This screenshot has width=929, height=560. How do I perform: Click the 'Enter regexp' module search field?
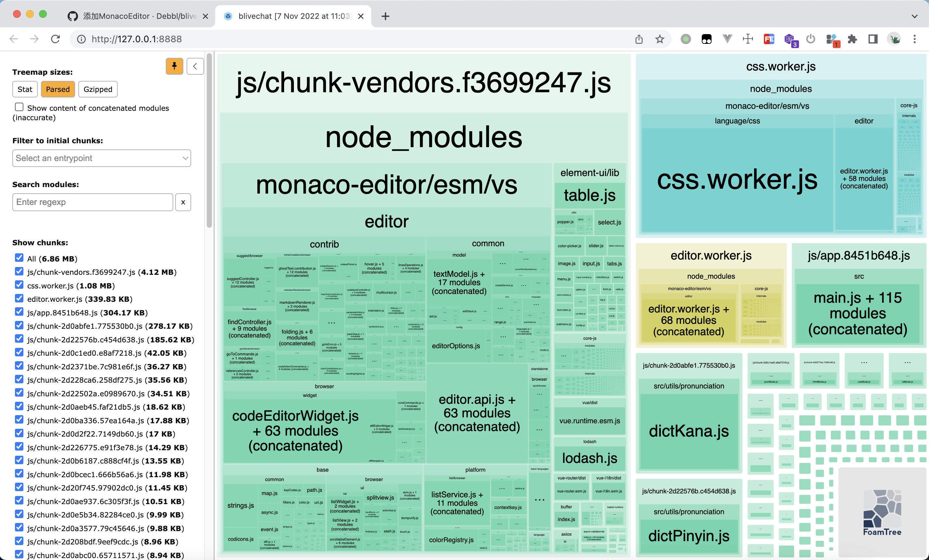click(92, 202)
